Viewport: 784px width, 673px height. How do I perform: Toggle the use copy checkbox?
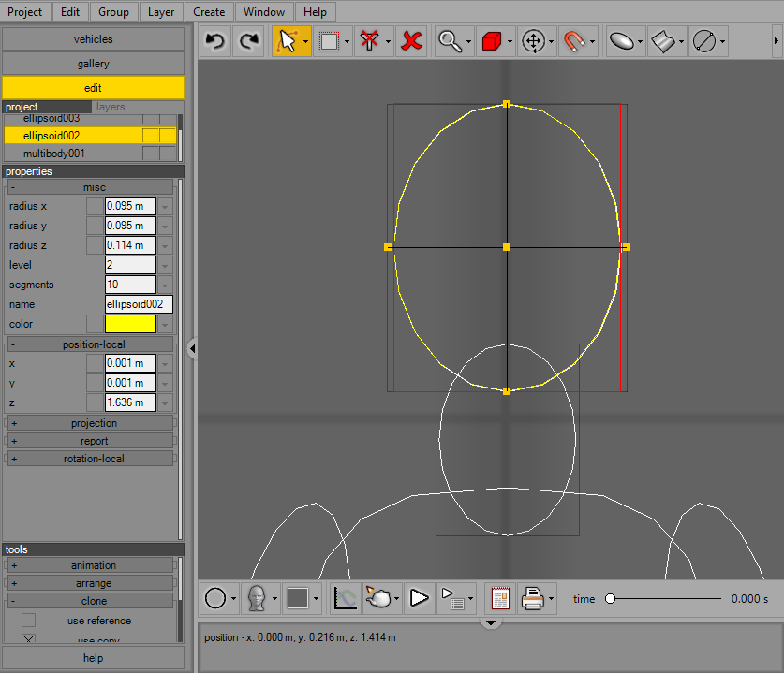[x=28, y=638]
